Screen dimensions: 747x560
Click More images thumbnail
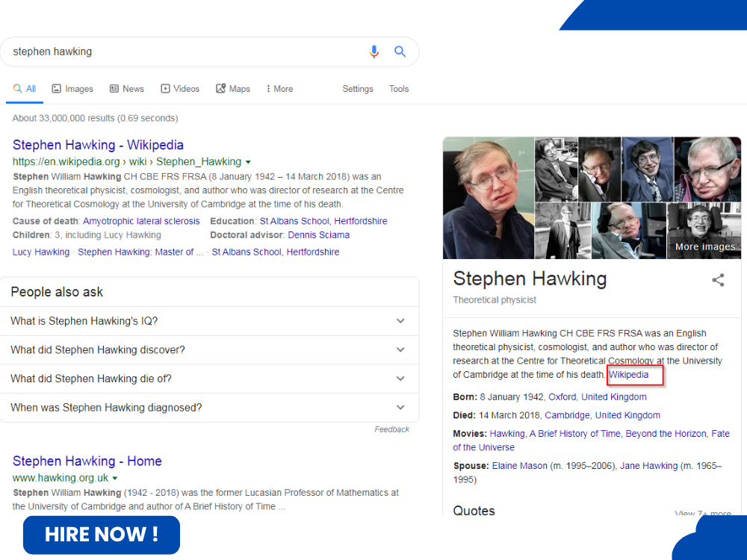click(x=704, y=231)
